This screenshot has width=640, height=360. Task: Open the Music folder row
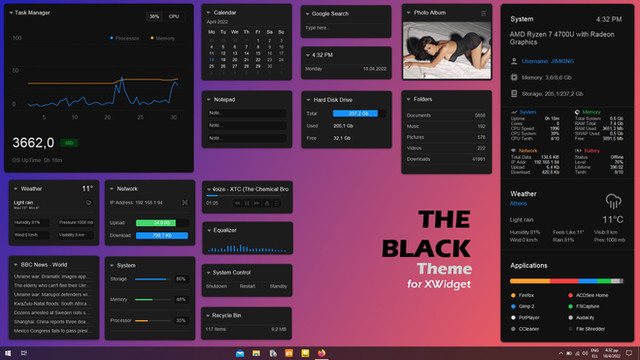(446, 127)
